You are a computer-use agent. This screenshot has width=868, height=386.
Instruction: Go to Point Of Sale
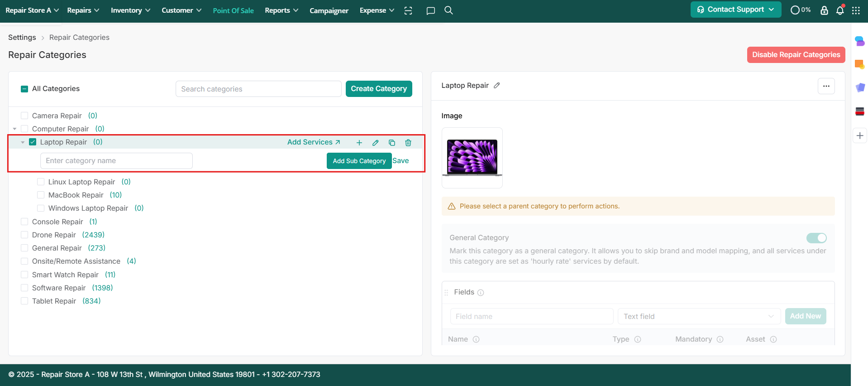[x=233, y=10]
